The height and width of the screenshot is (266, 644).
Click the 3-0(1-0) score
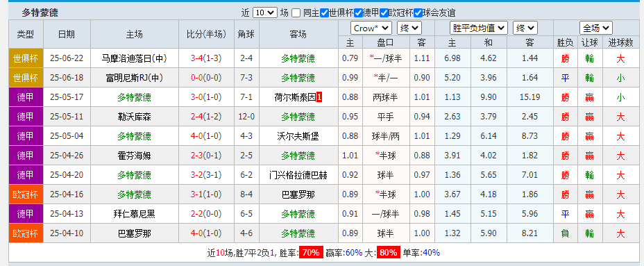(206, 97)
